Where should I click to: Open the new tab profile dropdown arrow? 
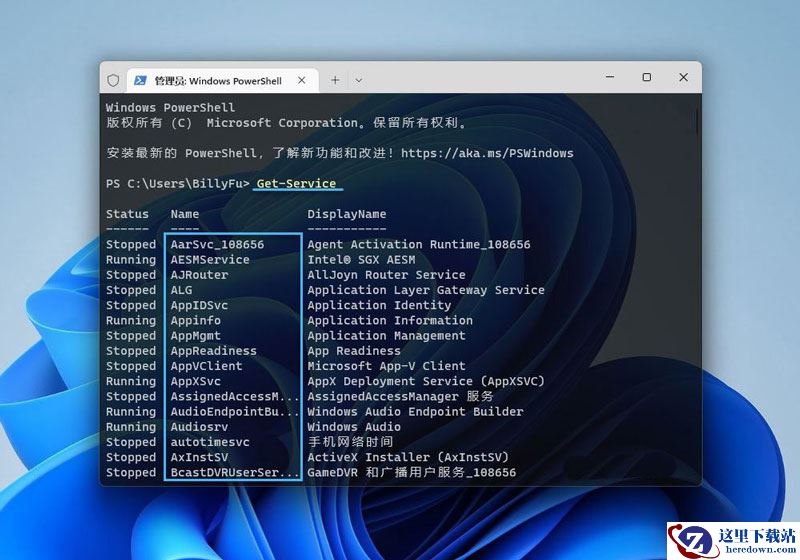[x=359, y=80]
